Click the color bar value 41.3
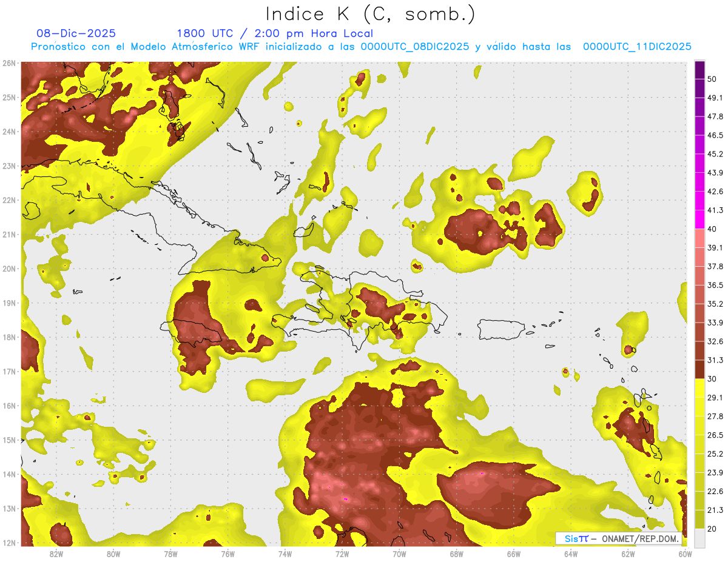728x562 pixels. tap(715, 210)
